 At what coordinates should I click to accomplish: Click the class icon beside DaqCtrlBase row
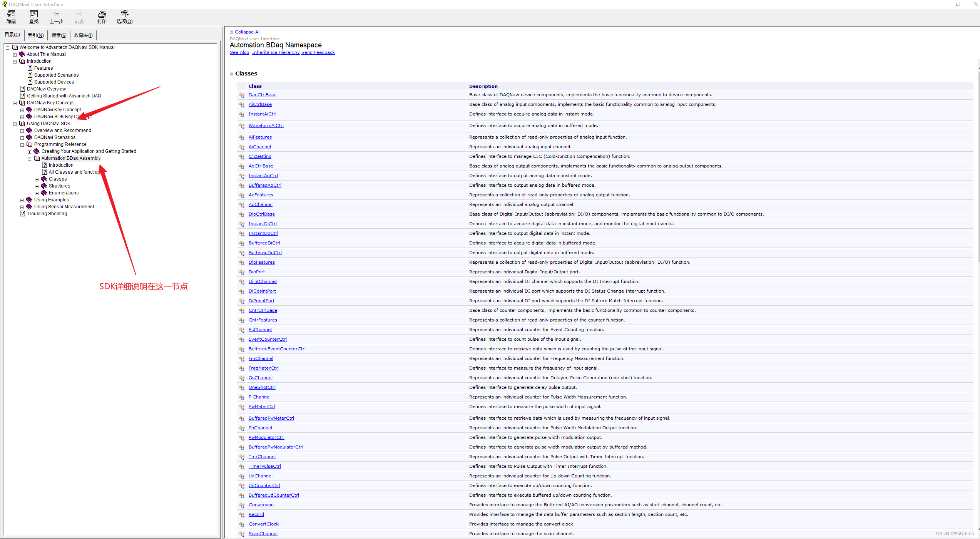pyautogui.click(x=242, y=95)
